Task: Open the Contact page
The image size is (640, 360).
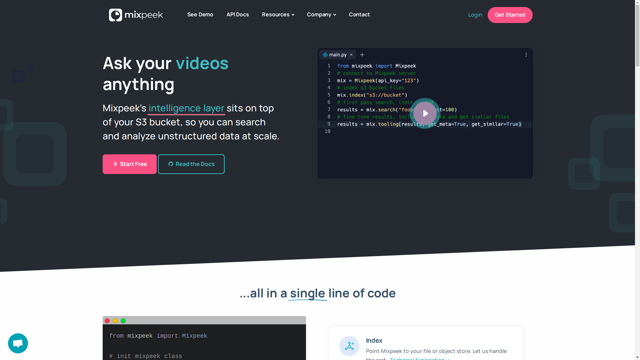Action: point(359,15)
